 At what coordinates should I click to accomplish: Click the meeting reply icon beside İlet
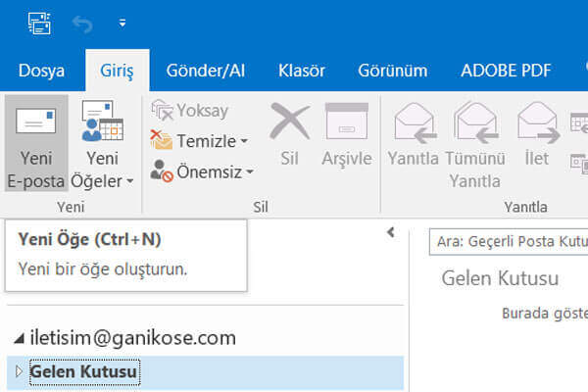coord(579,123)
